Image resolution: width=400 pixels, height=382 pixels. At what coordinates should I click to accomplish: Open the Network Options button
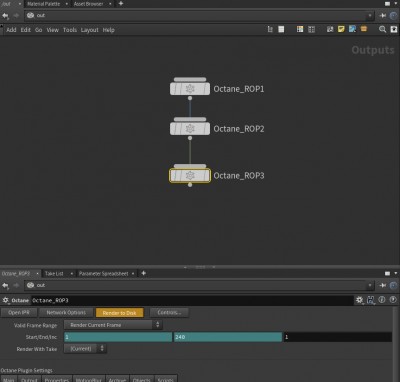[66, 312]
